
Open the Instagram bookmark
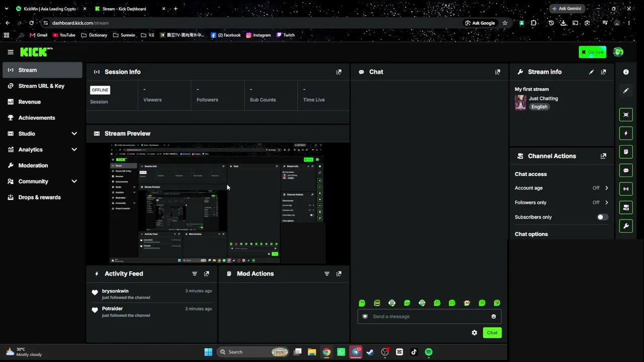(x=258, y=35)
